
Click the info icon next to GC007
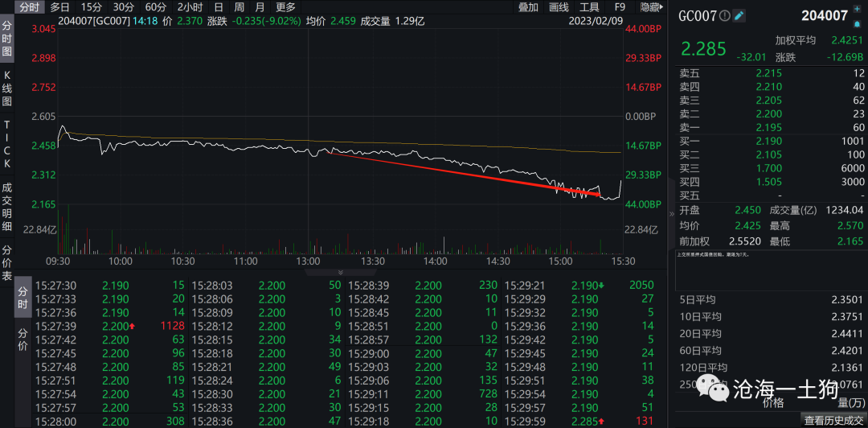(725, 15)
